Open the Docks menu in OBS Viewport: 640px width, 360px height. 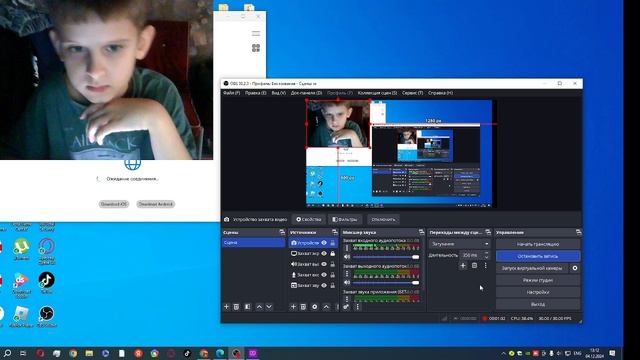point(306,93)
